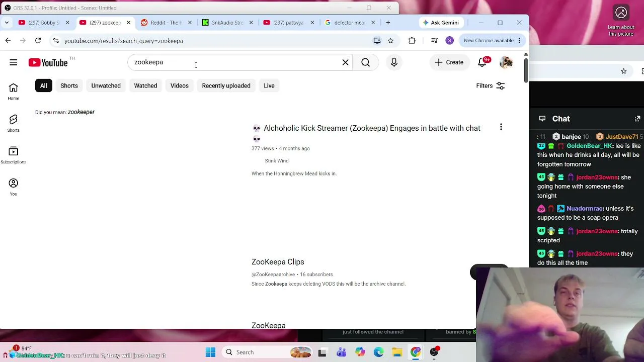644x362 pixels.
Task: Open the Windows Start menu
Action: tap(211, 352)
